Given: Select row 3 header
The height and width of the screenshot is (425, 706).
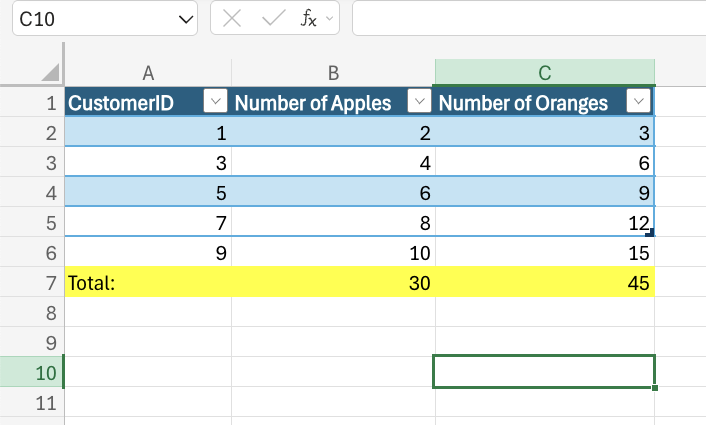Looking at the screenshot, I should pos(32,162).
